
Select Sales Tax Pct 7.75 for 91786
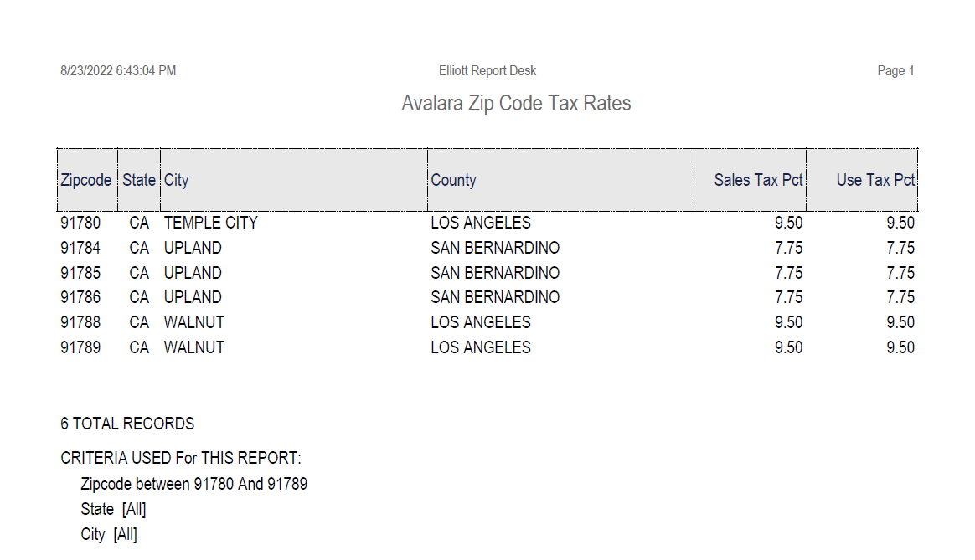(788, 298)
